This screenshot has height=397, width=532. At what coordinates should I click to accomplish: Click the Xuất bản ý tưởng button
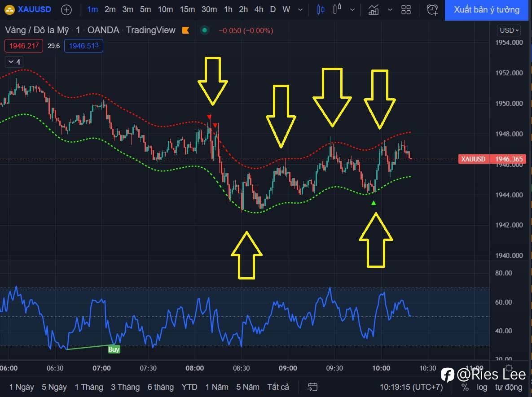pos(487,10)
